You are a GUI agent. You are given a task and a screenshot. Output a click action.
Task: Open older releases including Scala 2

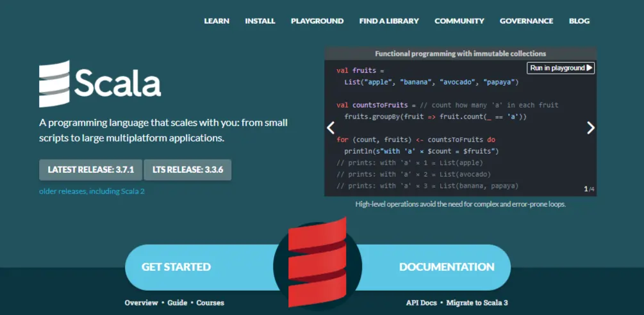[92, 191]
